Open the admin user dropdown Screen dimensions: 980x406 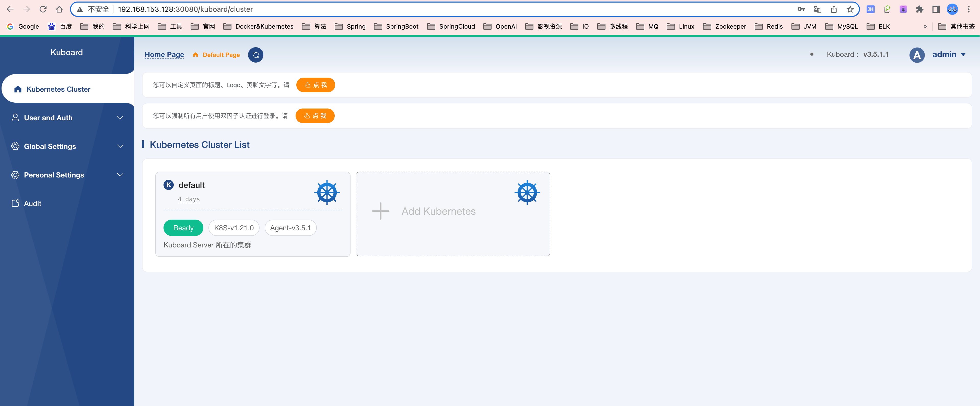tap(949, 54)
